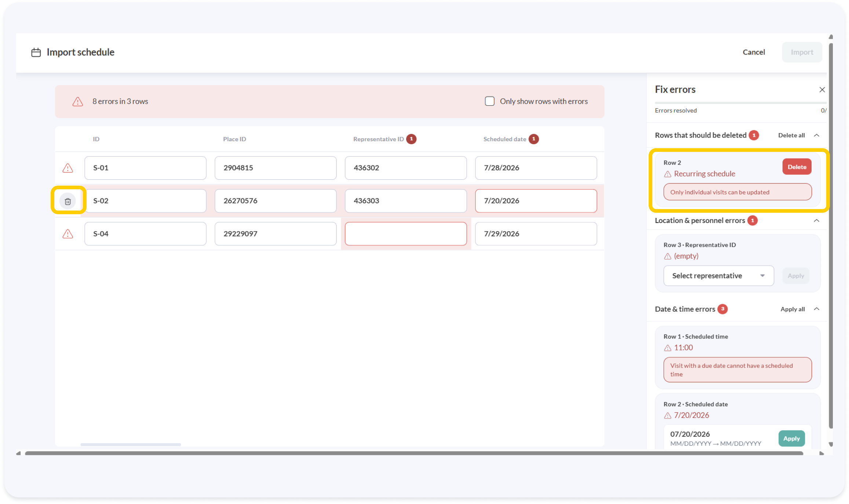Close the Fix errors panel

click(x=822, y=90)
